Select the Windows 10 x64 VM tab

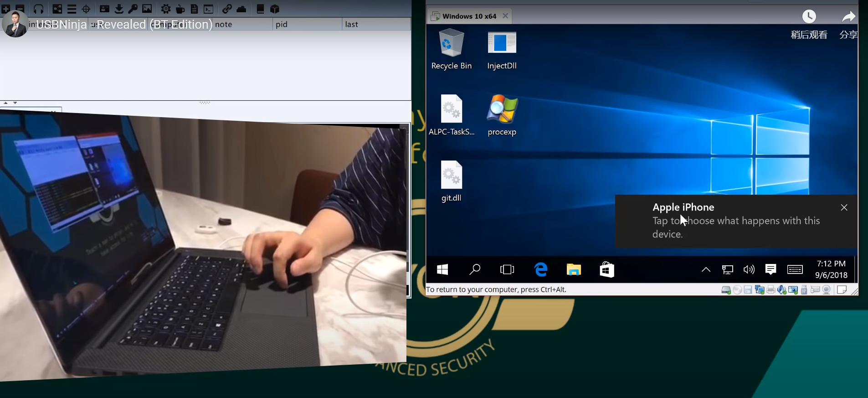tap(469, 16)
